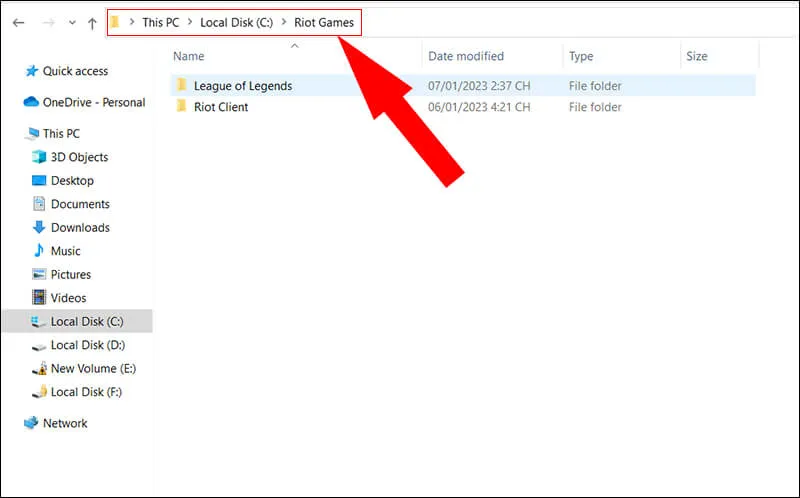This screenshot has height=498, width=800.
Task: Open Documents in navigation pane
Action: (x=80, y=204)
